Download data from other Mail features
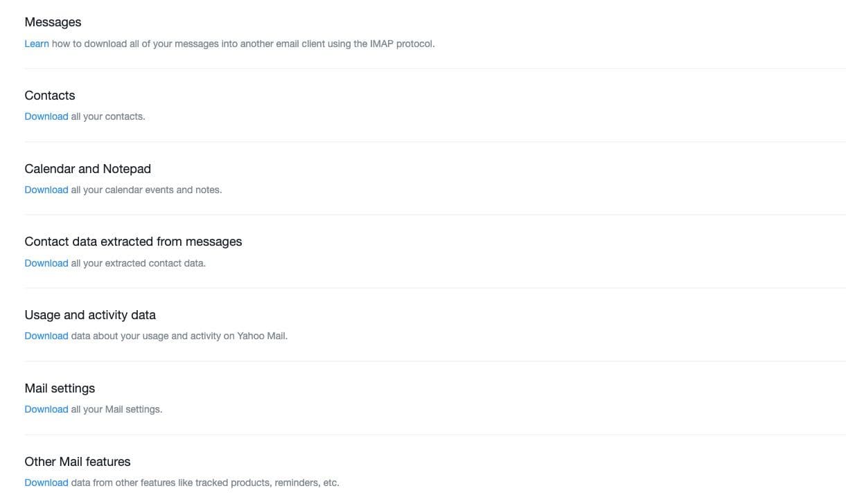Screen dimensions: 846x504 tap(46, 483)
